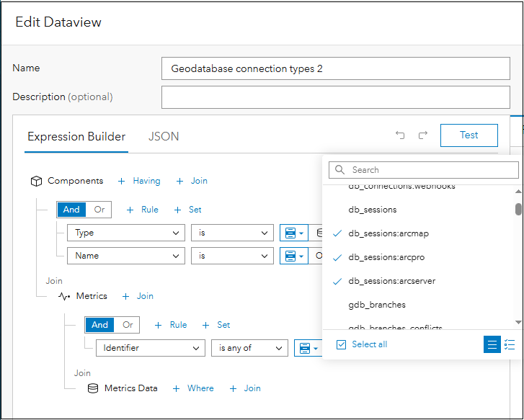Open the Type field dropdown
Viewport: 524px width, 420px height.
coord(126,233)
